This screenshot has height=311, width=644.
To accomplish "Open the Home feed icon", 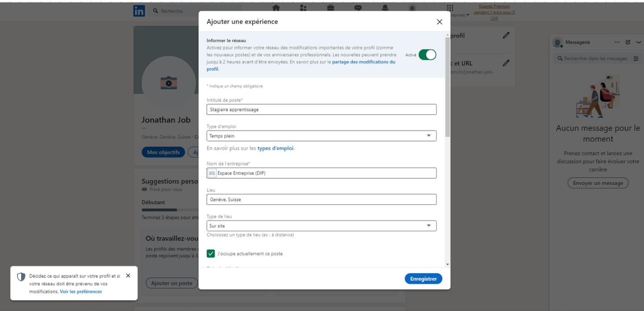I will (276, 8).
